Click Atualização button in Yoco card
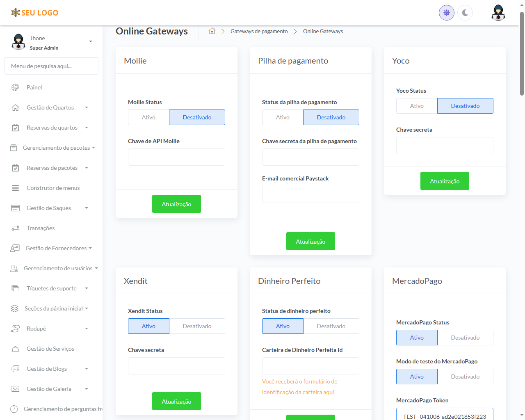Screen dimensions: 525x420 [445, 181]
